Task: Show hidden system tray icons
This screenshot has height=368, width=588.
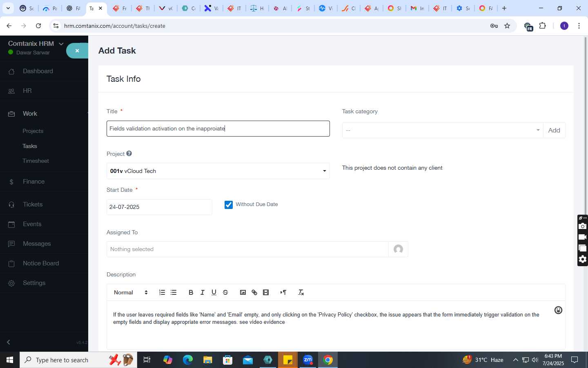Action: point(515,360)
